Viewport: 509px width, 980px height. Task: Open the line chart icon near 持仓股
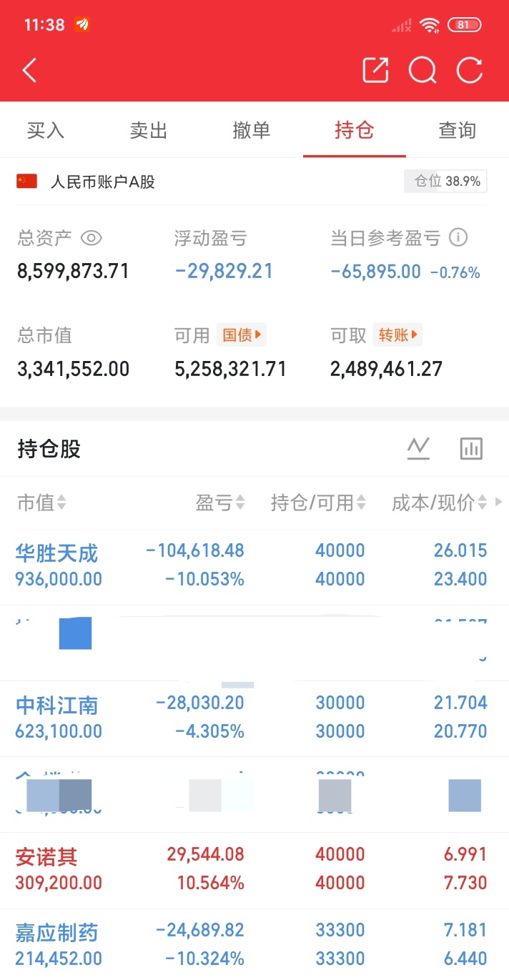(x=418, y=448)
